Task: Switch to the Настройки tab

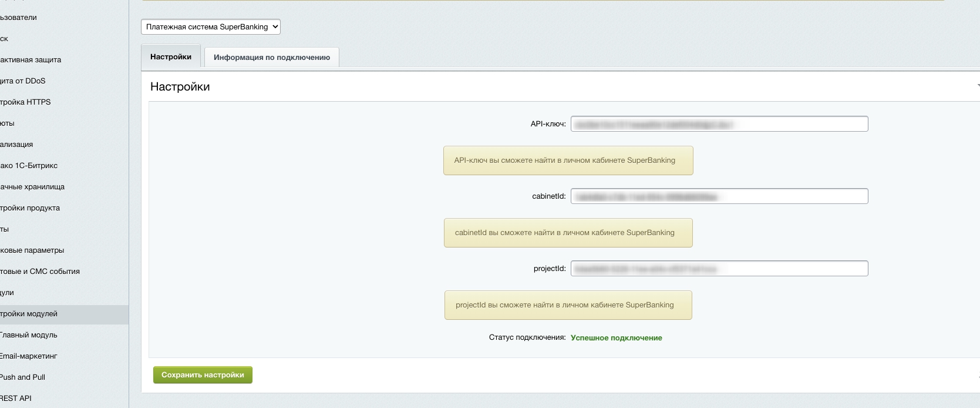Action: click(171, 57)
